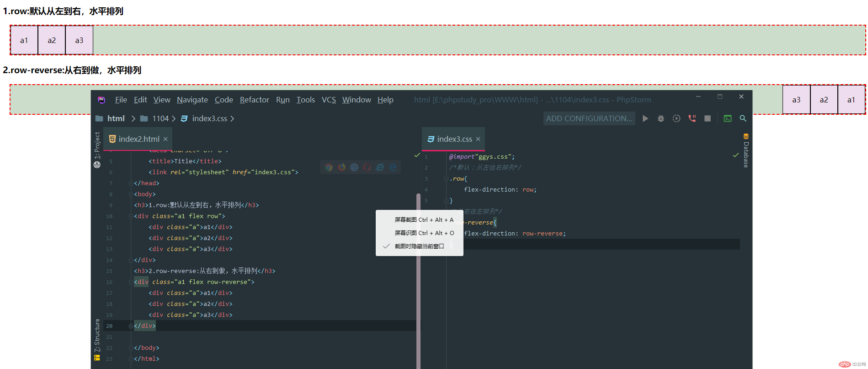Viewport: 868px width, 369px height.
Task: Collapse the .row CSS rule fold marker
Action: 446,179
